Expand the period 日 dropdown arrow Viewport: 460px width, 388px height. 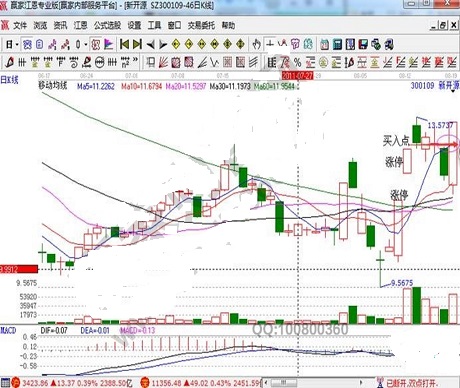click(17, 44)
